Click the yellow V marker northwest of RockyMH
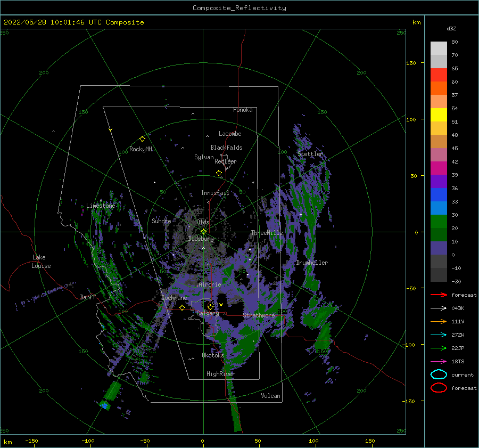This screenshot has width=479, height=448. tap(111, 130)
